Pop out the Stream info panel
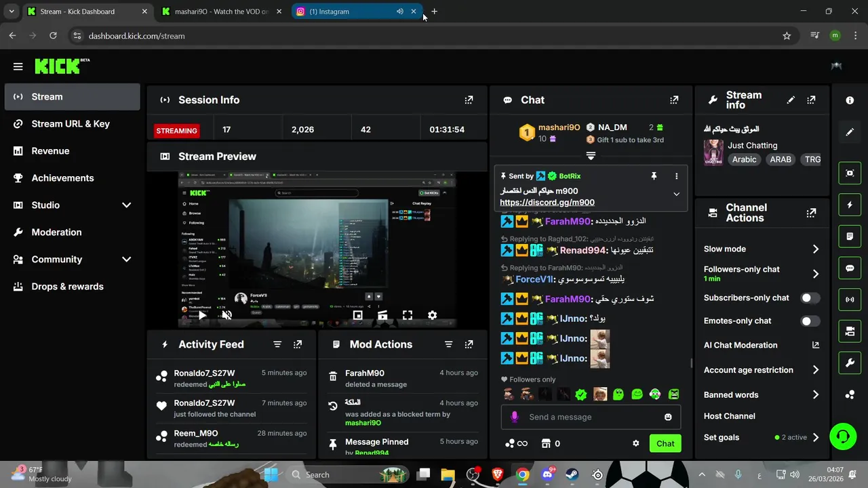This screenshot has width=868, height=488. [x=811, y=100]
